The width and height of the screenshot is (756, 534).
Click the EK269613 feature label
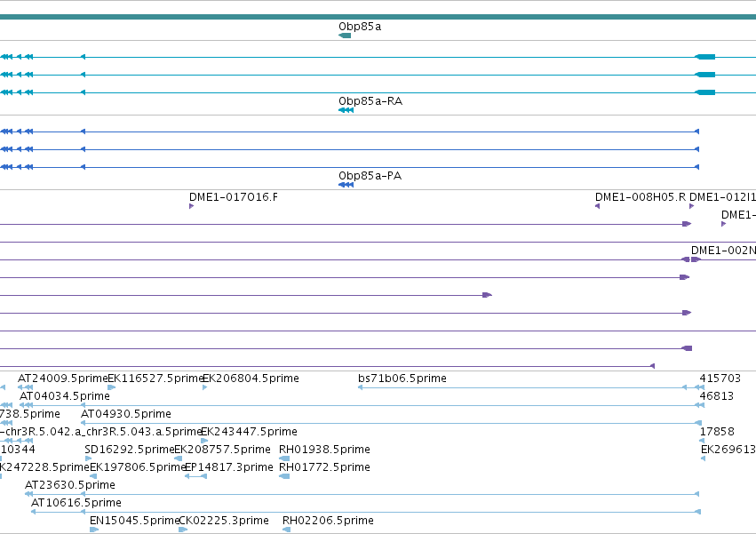click(x=728, y=450)
